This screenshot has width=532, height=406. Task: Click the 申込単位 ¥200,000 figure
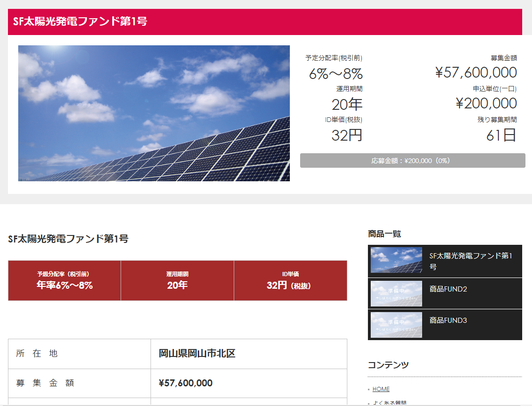(x=486, y=103)
